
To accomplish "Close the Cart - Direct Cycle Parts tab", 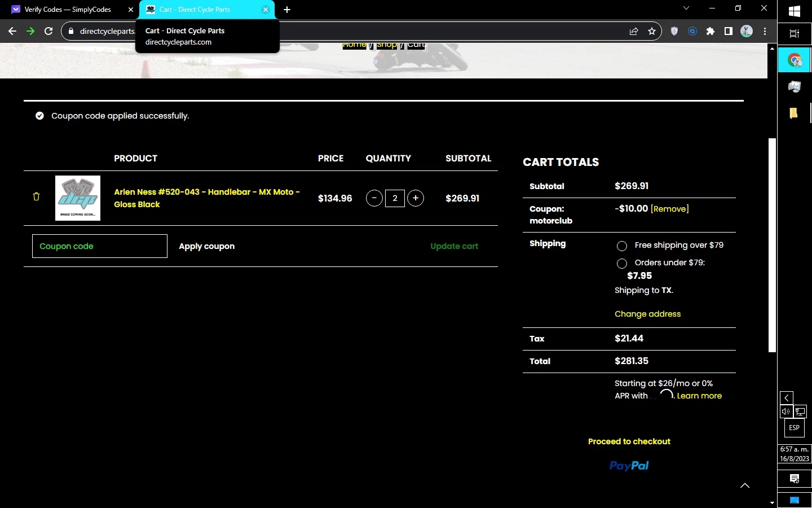I will (266, 10).
